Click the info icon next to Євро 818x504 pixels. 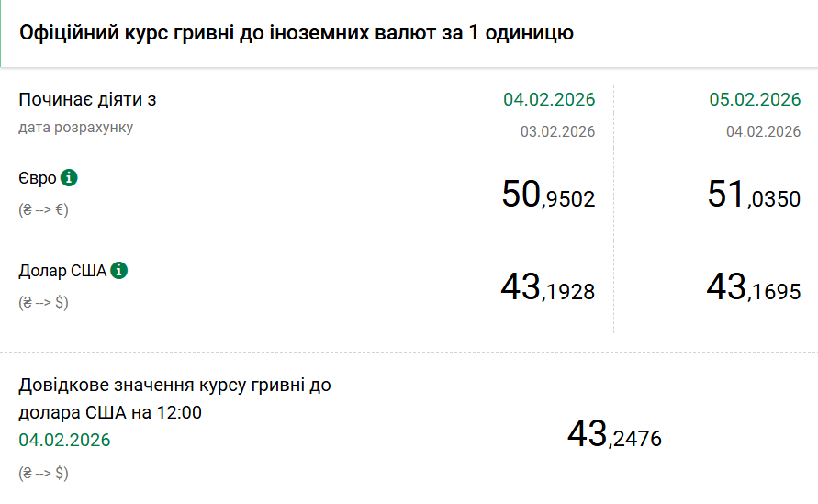click(69, 178)
